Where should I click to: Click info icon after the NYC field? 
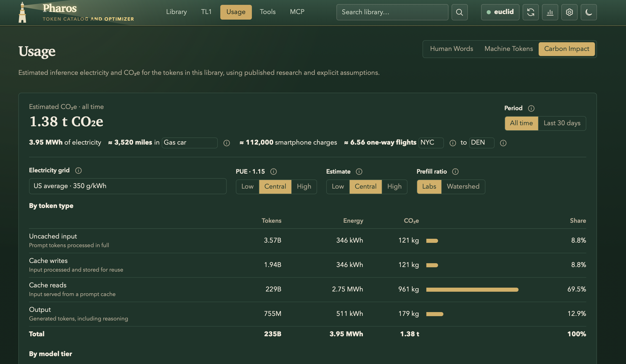click(453, 143)
